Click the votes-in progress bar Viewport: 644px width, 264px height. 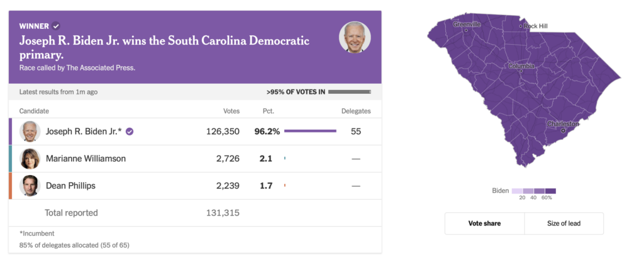[x=350, y=92]
